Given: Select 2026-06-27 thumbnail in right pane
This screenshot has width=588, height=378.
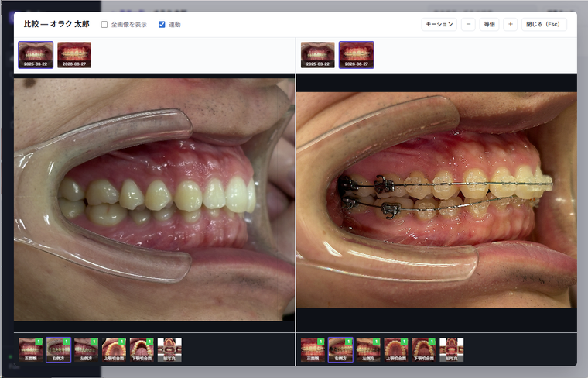Looking at the screenshot, I should pyautogui.click(x=356, y=55).
